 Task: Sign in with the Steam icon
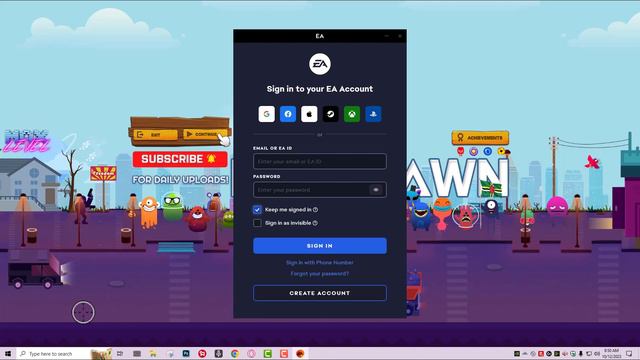(x=331, y=114)
